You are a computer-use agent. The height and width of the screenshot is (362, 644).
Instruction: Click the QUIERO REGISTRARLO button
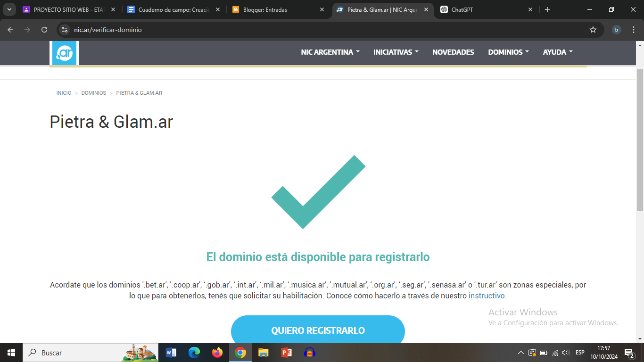coord(318,330)
